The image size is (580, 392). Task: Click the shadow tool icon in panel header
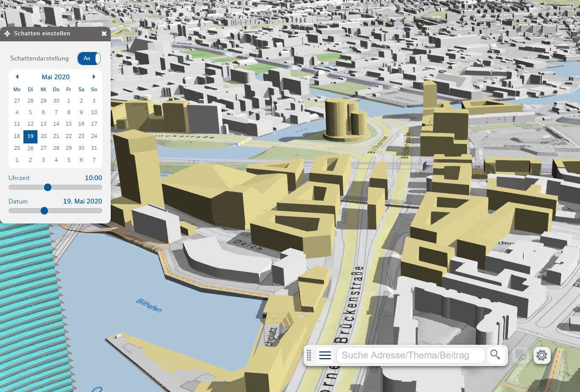pyautogui.click(x=7, y=34)
